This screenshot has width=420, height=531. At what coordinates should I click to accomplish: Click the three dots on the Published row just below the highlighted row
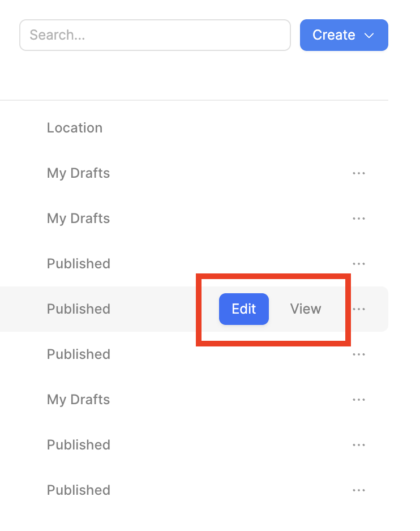pos(359,354)
